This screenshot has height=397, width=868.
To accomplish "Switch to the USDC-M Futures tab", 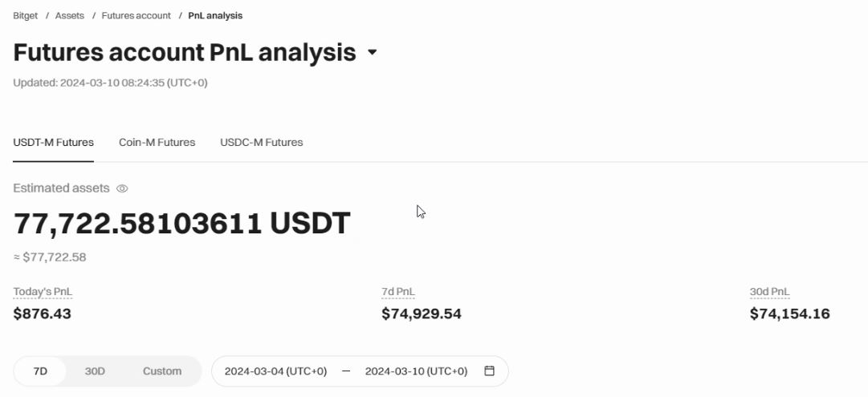I will 261,143.
